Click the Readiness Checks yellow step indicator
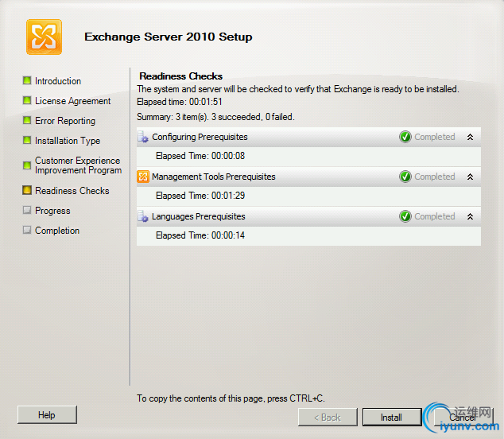504x439 pixels. (x=27, y=190)
